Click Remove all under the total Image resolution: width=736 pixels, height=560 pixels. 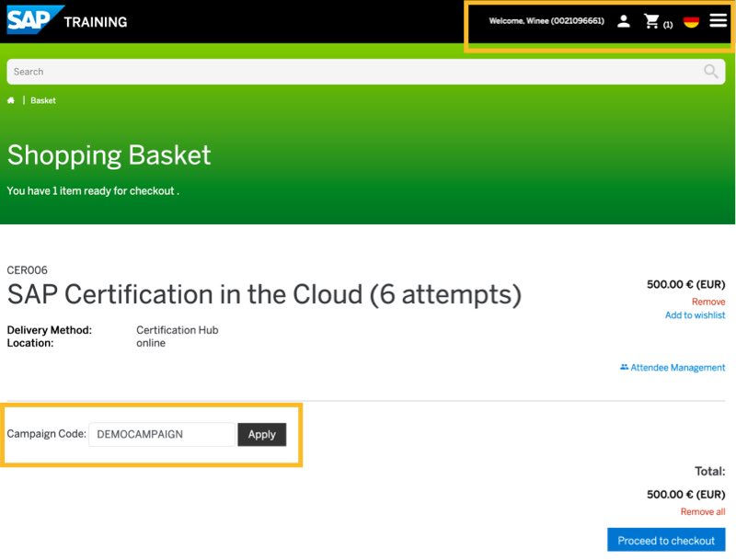tap(702, 511)
